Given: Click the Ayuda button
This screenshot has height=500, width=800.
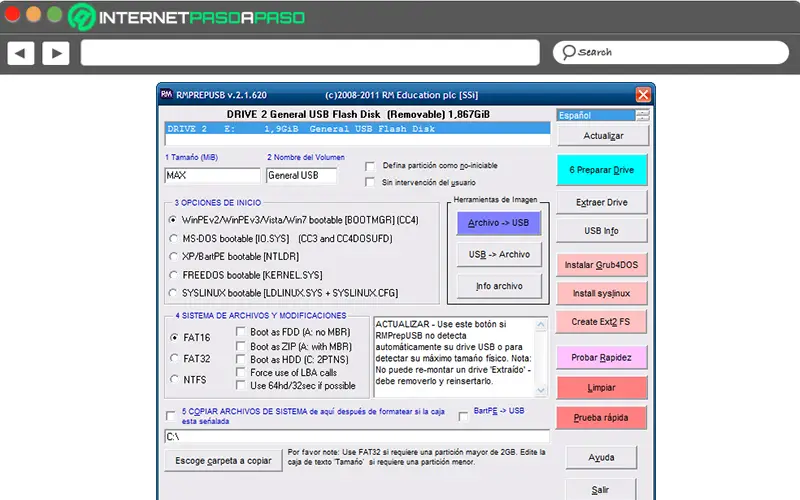Looking at the screenshot, I should pyautogui.click(x=601, y=458).
